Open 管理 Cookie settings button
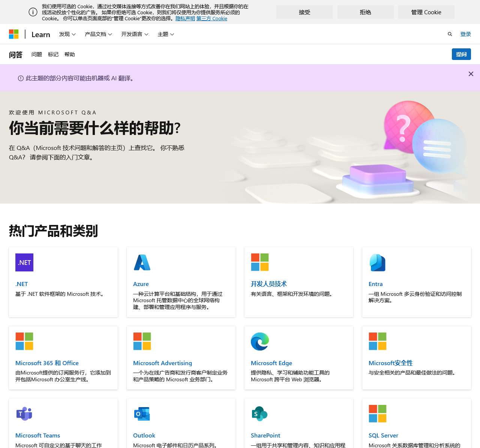 [x=426, y=12]
